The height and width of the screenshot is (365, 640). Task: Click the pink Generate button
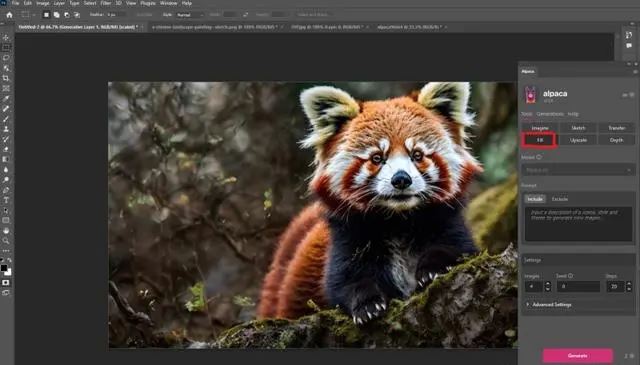tap(578, 356)
